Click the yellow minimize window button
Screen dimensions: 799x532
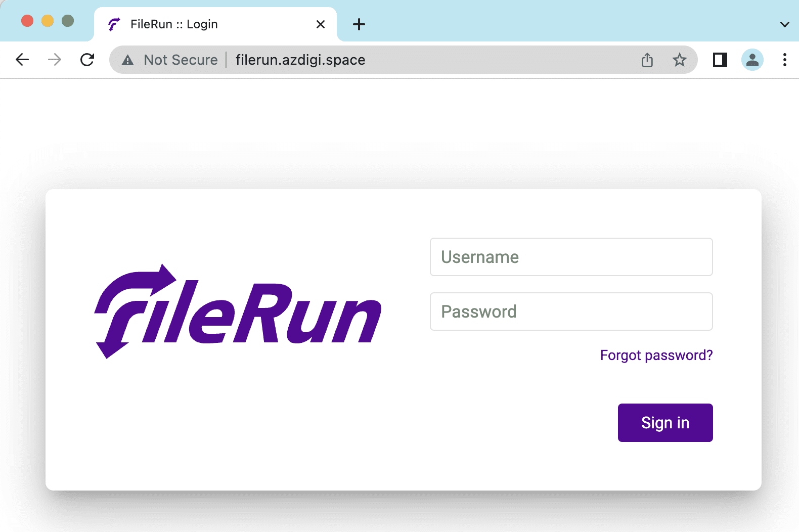[48, 21]
